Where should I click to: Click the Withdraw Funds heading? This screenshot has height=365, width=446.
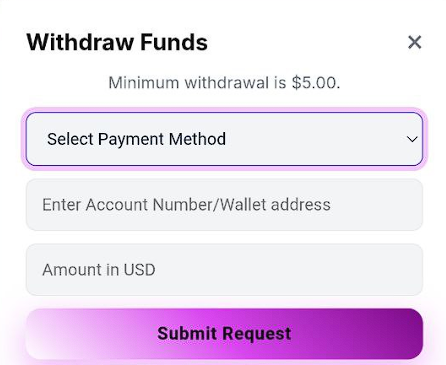(x=117, y=42)
